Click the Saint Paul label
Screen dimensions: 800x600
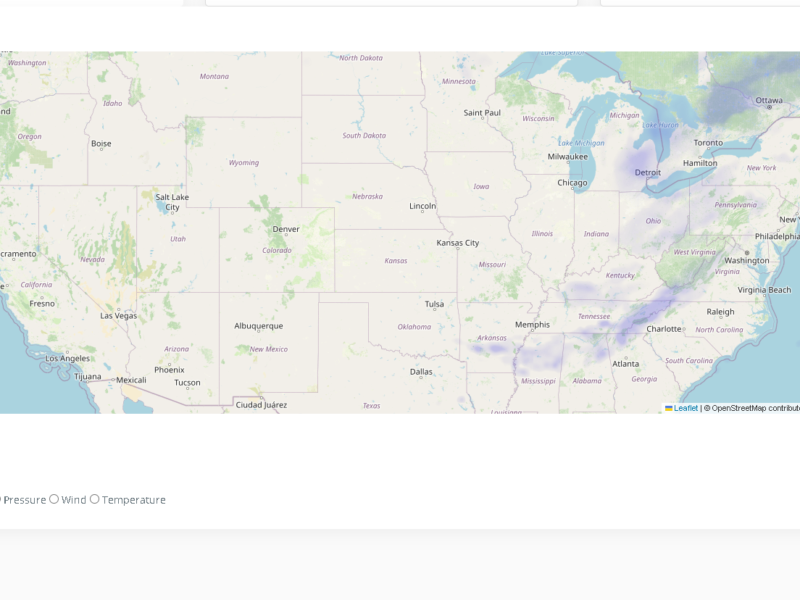coord(482,113)
